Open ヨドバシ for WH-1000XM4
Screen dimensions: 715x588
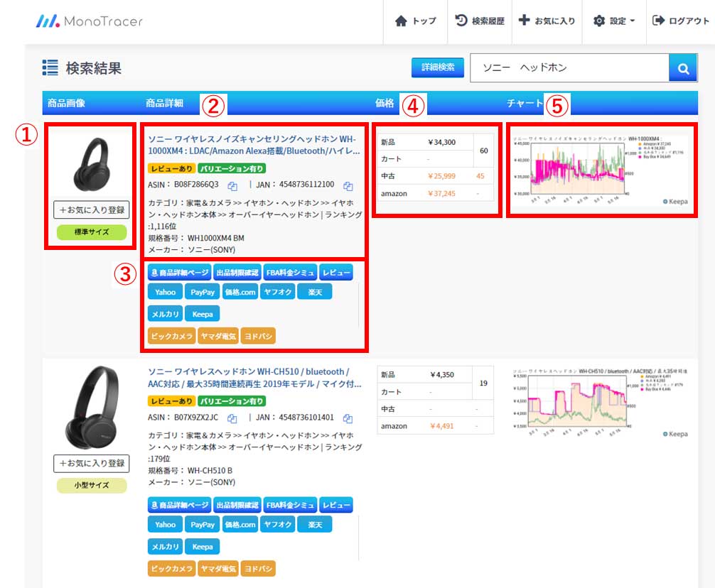point(258,336)
